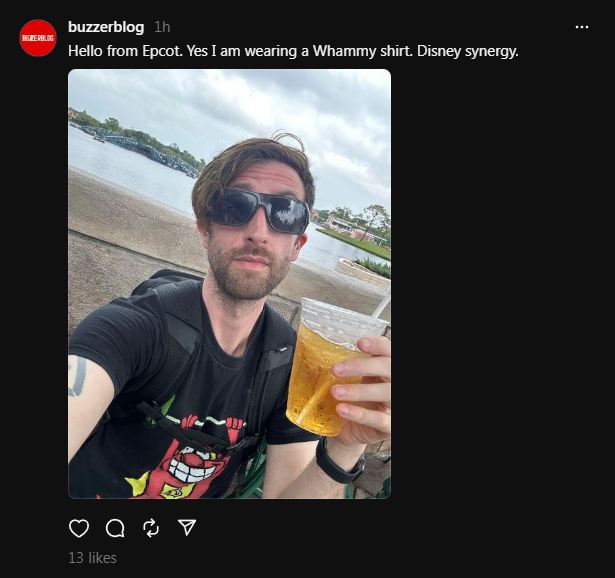This screenshot has width=615, height=578.
Task: Open replies using the comment bubble icon
Action: [x=115, y=528]
